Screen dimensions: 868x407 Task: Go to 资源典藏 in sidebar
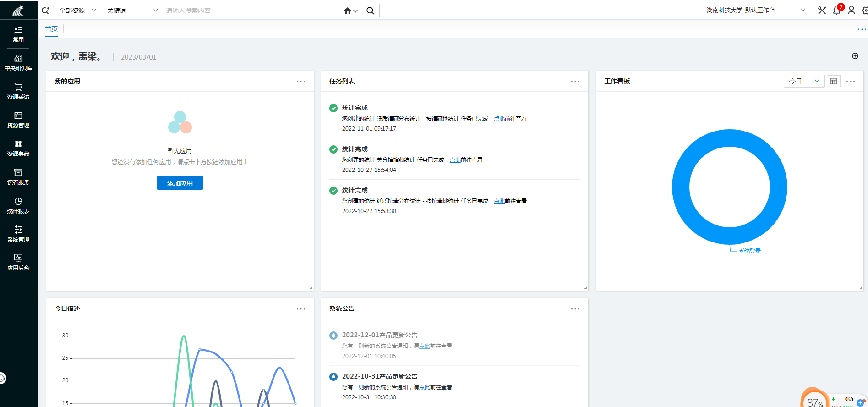click(x=18, y=148)
